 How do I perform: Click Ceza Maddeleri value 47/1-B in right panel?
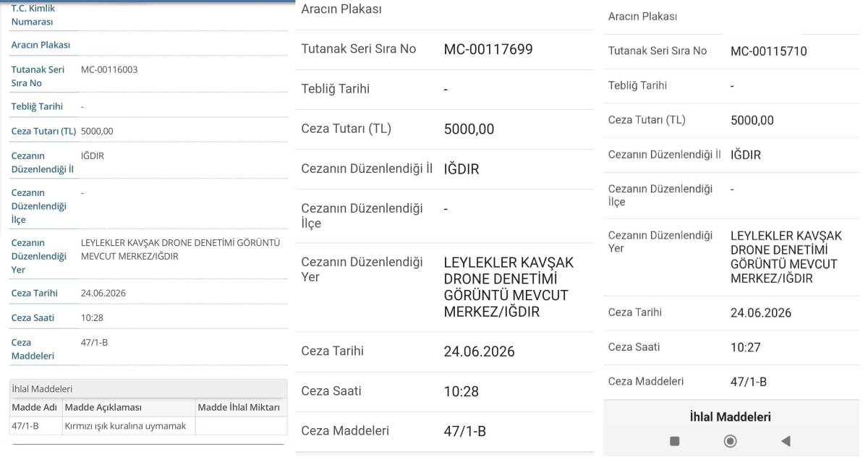pyautogui.click(x=749, y=382)
